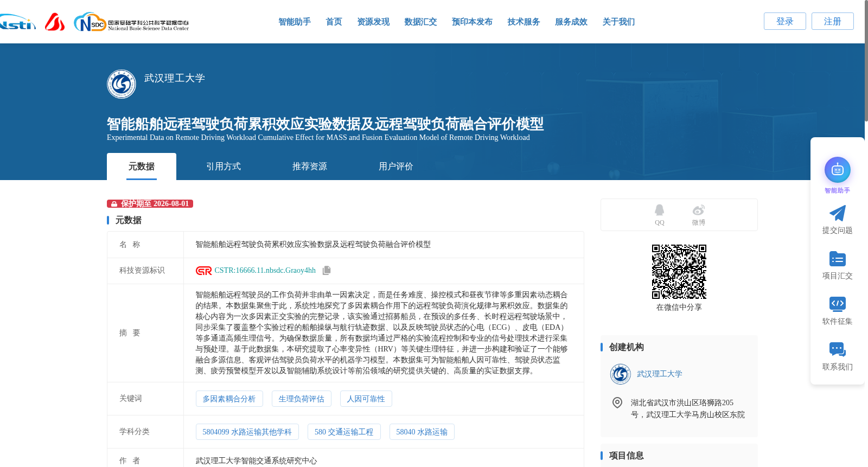The height and width of the screenshot is (467, 868).
Task: Click the location pin icon by address
Action: point(617,402)
